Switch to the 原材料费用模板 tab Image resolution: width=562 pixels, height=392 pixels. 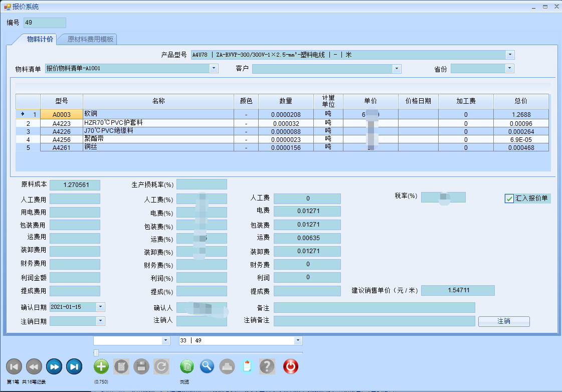90,39
